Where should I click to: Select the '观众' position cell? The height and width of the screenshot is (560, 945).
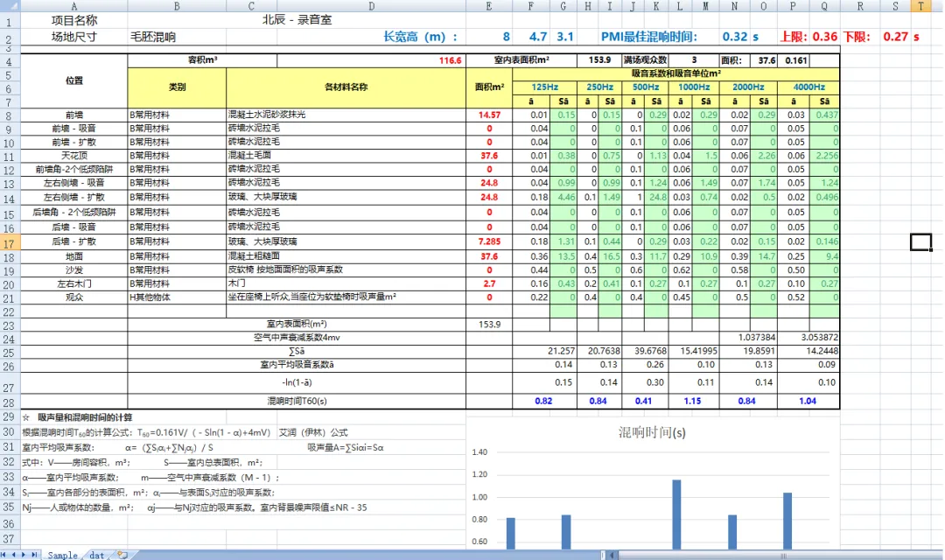click(74, 297)
